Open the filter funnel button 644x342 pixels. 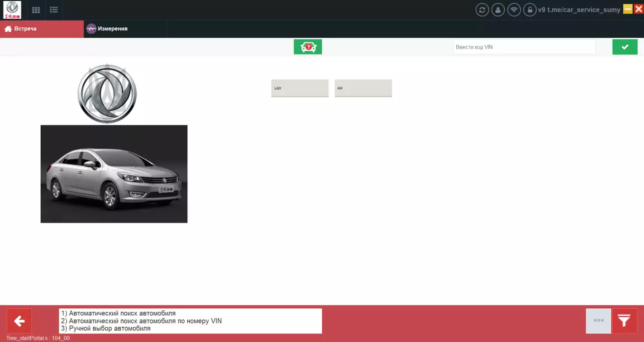(x=625, y=321)
